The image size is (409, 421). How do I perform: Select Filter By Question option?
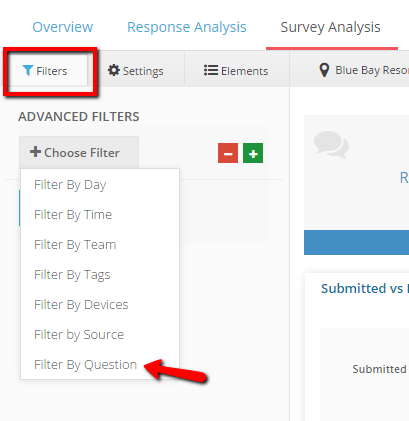point(86,364)
